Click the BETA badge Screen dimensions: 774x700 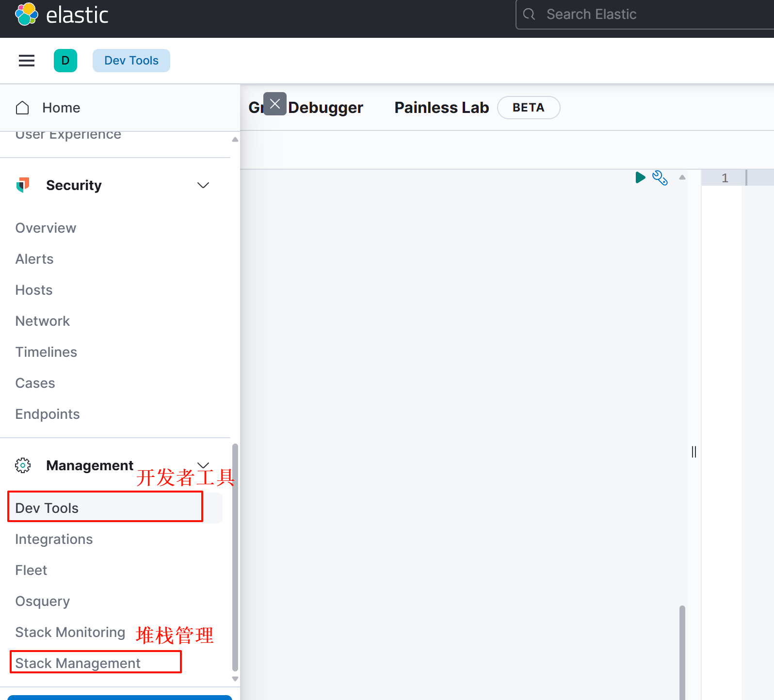529,108
